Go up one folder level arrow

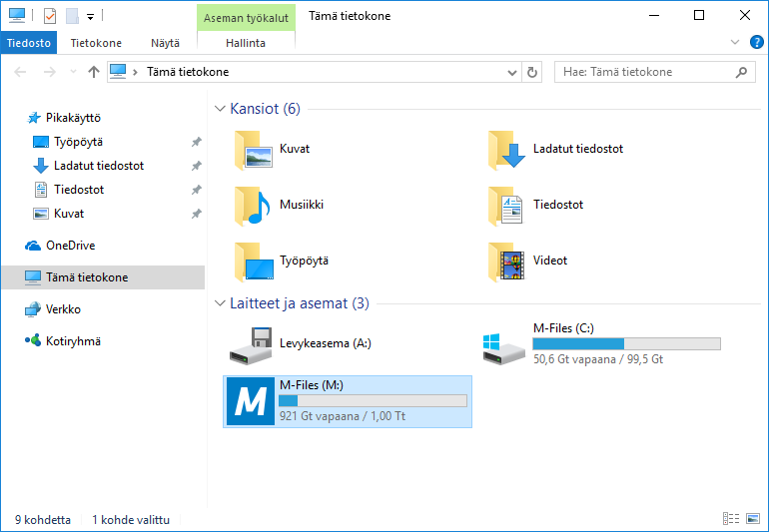[94, 72]
